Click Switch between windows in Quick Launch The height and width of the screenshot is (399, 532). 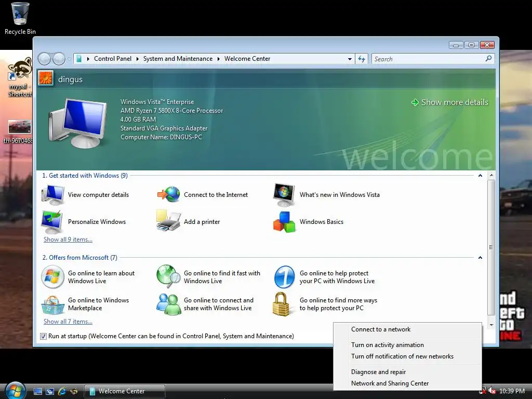coord(50,391)
